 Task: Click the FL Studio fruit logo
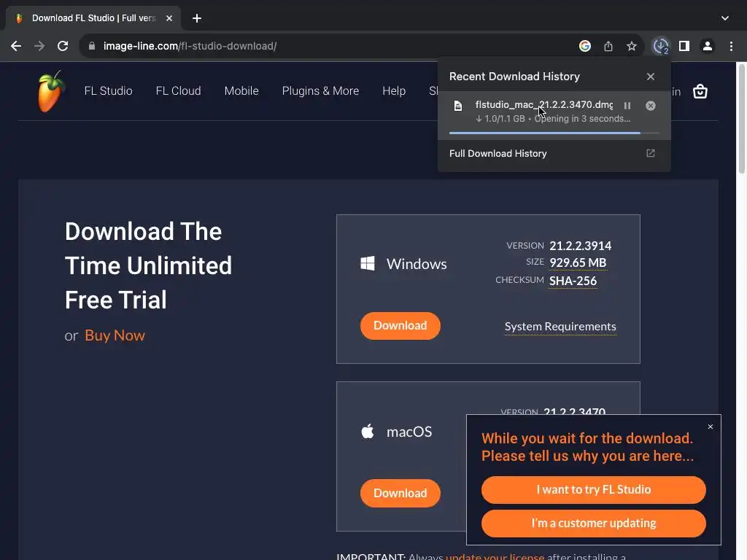pyautogui.click(x=50, y=91)
